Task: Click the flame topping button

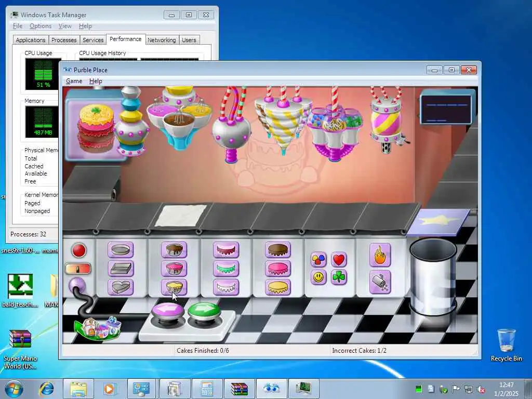Action: pos(380,255)
